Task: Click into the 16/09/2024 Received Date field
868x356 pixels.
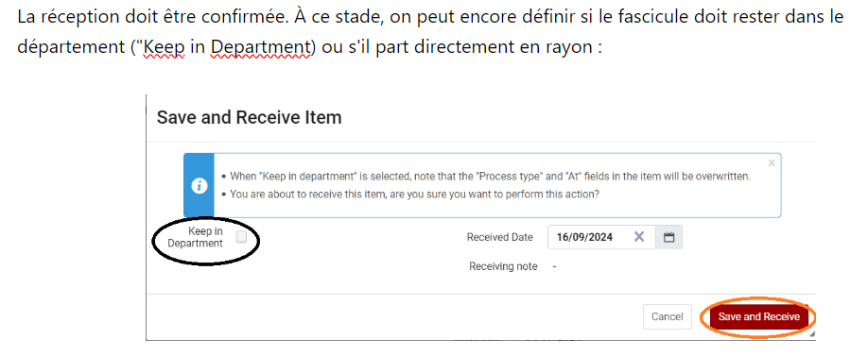Action: [x=601, y=237]
